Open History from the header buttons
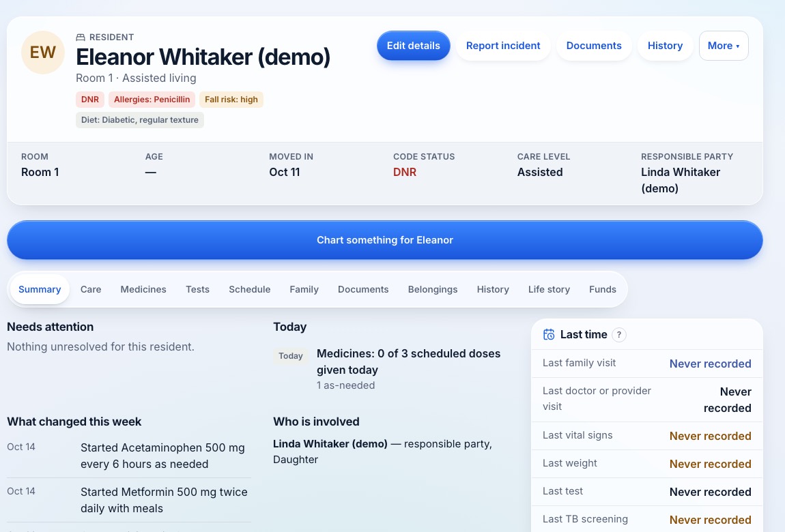 click(665, 46)
